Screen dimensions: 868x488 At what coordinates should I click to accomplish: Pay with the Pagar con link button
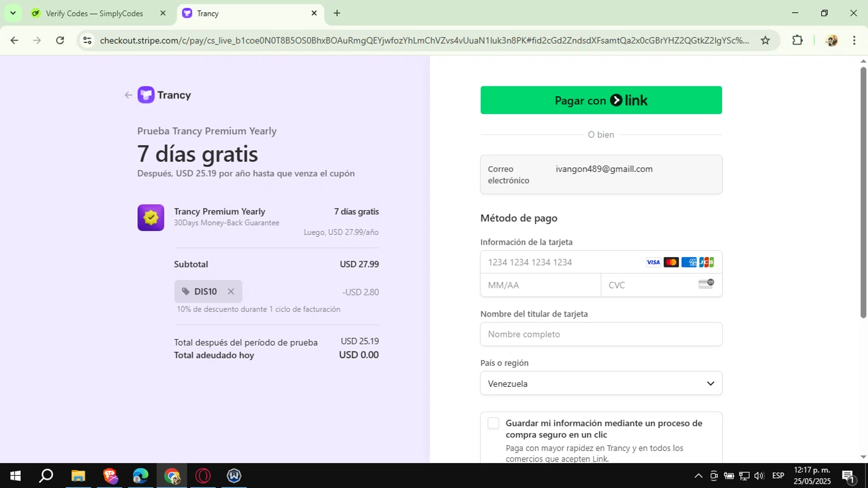coord(601,100)
